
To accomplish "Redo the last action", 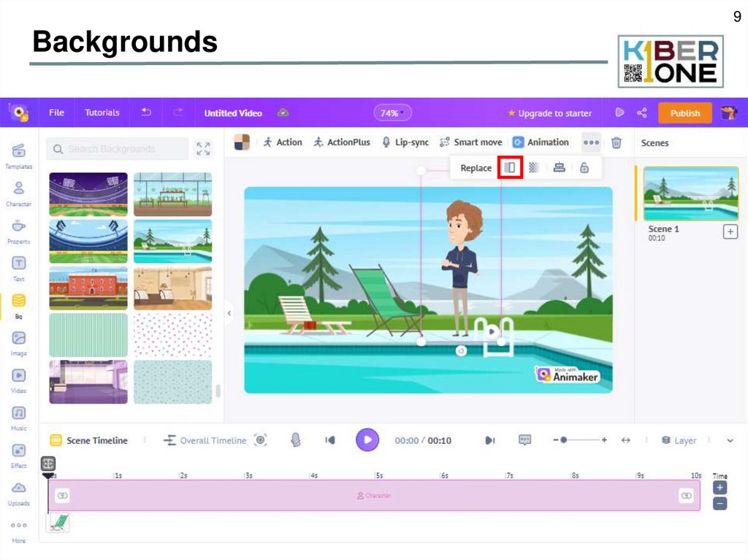I will [x=178, y=112].
